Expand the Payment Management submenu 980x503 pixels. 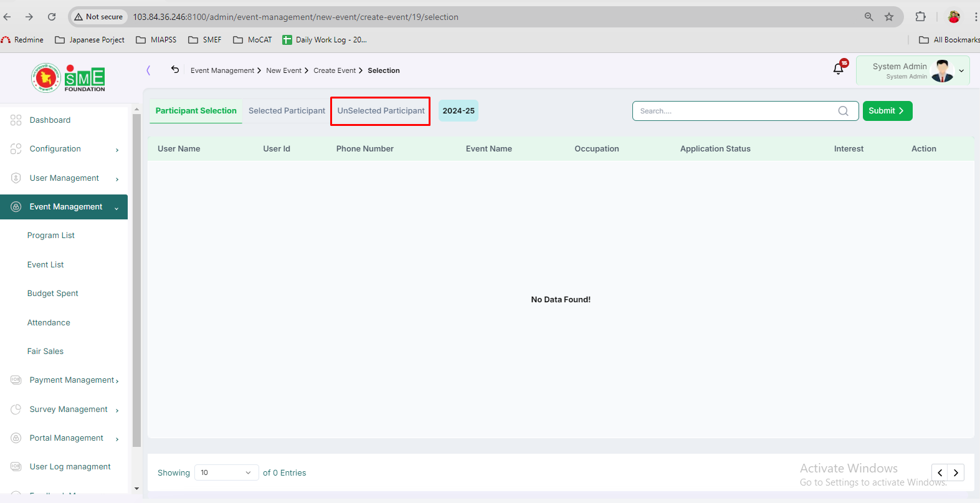click(x=117, y=381)
